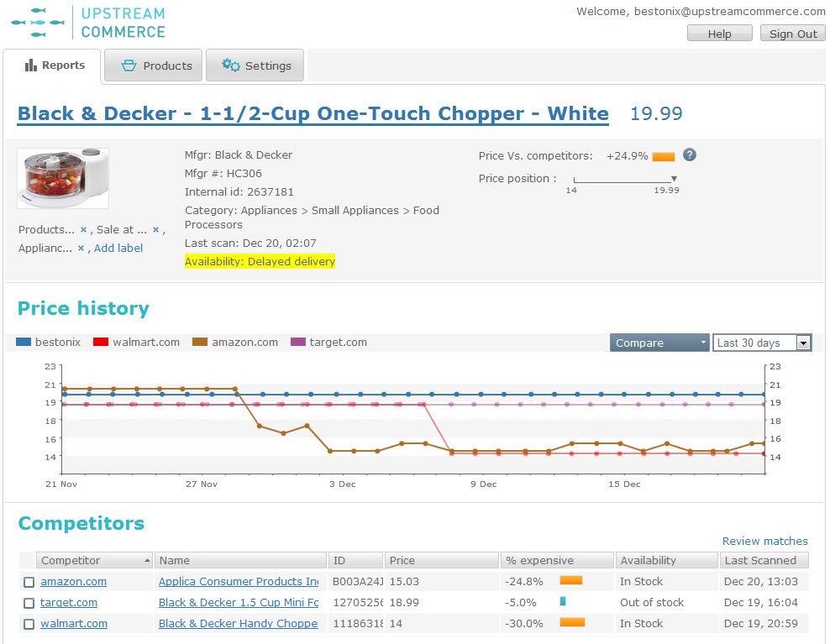Sort by the % expensive column header

point(557,560)
